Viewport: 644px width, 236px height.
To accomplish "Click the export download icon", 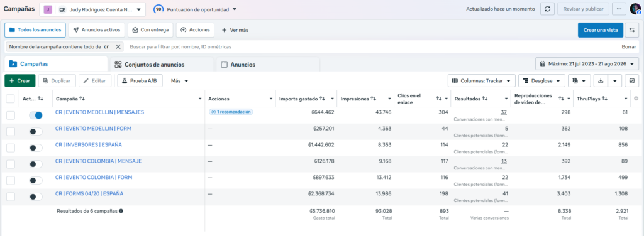I will [601, 81].
